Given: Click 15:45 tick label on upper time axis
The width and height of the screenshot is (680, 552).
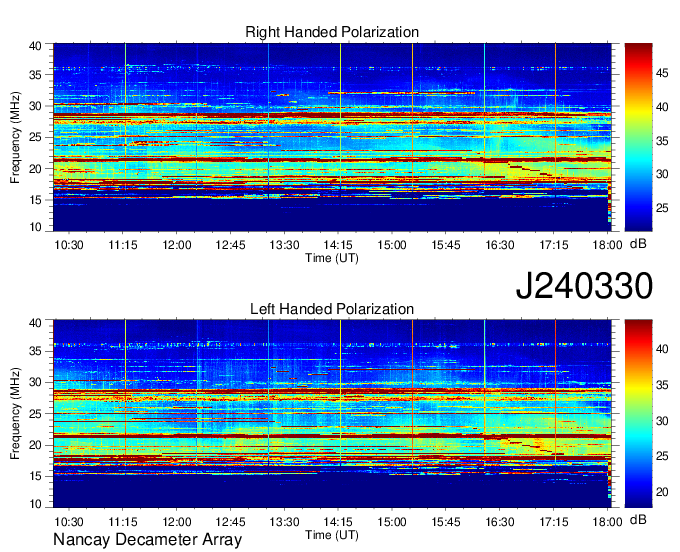Looking at the screenshot, I should [446, 245].
